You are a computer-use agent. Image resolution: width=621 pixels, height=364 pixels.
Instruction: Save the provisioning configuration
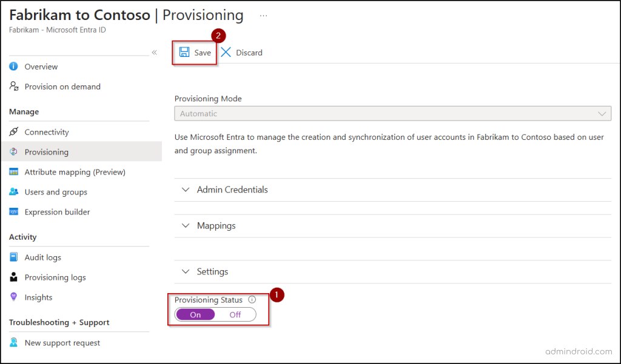pyautogui.click(x=194, y=53)
